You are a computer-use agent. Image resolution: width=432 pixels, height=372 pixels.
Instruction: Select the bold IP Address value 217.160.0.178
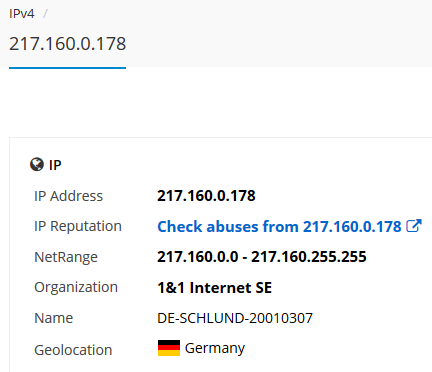pyautogui.click(x=206, y=196)
